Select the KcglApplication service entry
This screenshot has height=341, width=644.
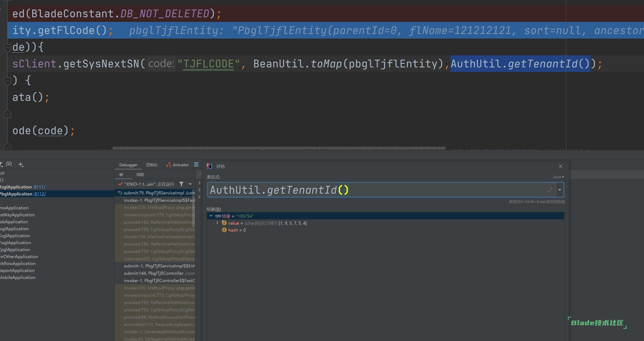(15, 236)
